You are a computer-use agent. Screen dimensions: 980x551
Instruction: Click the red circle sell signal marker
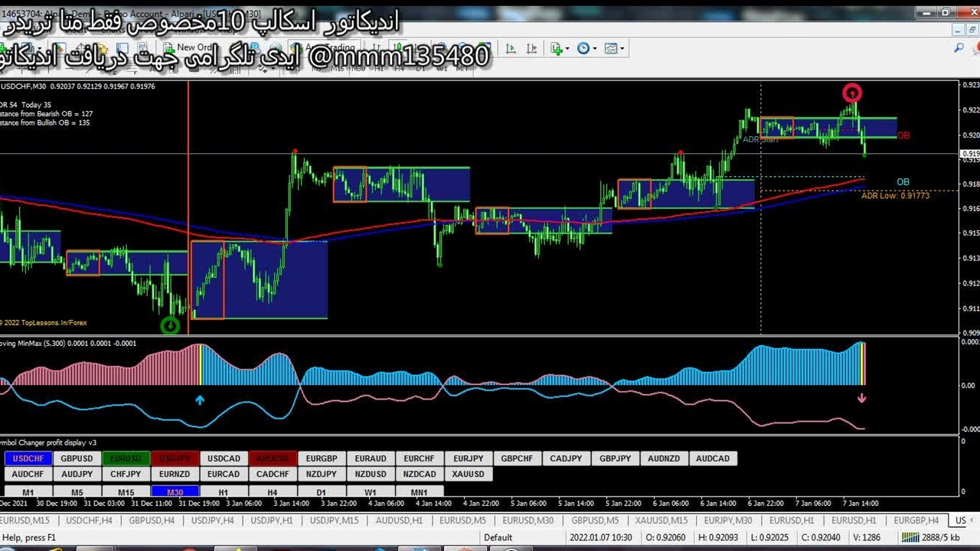tap(852, 93)
